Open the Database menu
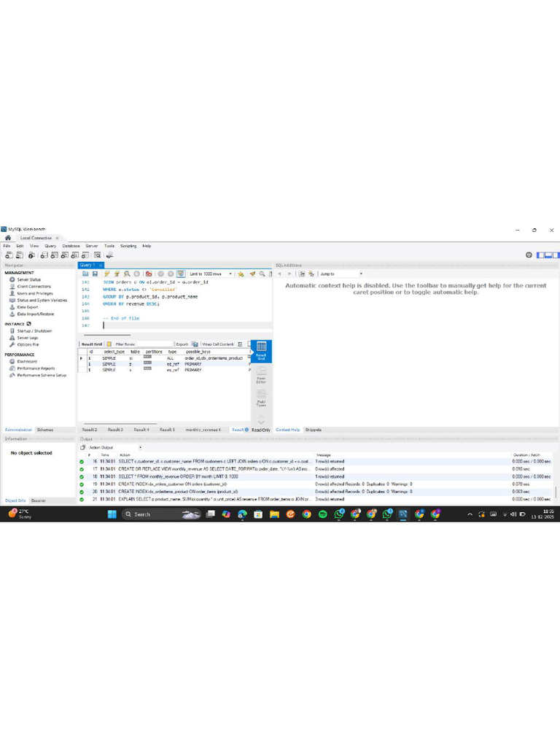The height and width of the screenshot is (747, 560). point(71,247)
